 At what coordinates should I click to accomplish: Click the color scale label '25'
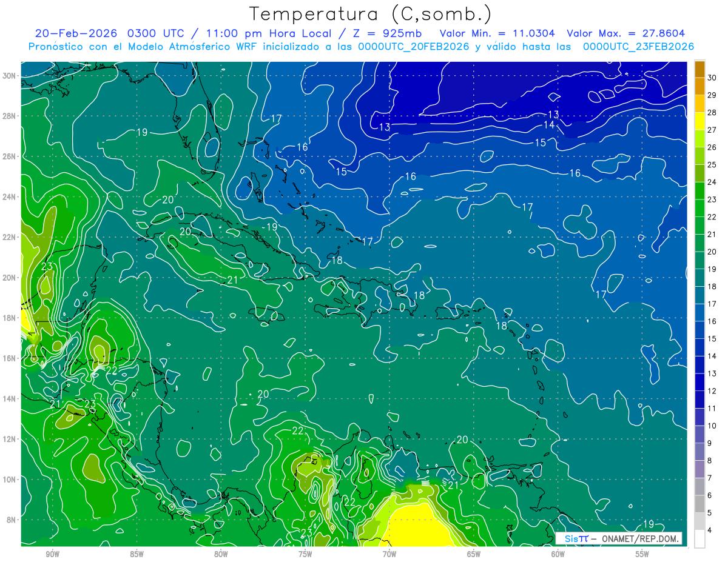[x=712, y=165]
